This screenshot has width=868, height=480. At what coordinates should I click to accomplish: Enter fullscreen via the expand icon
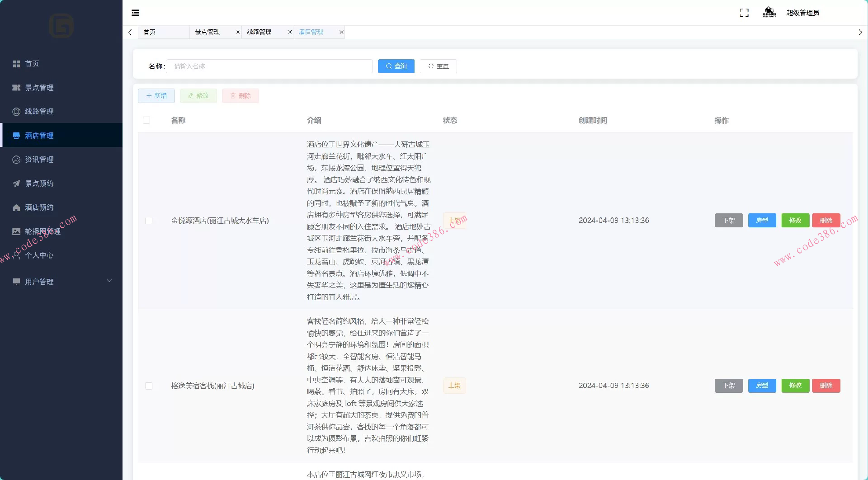(744, 13)
